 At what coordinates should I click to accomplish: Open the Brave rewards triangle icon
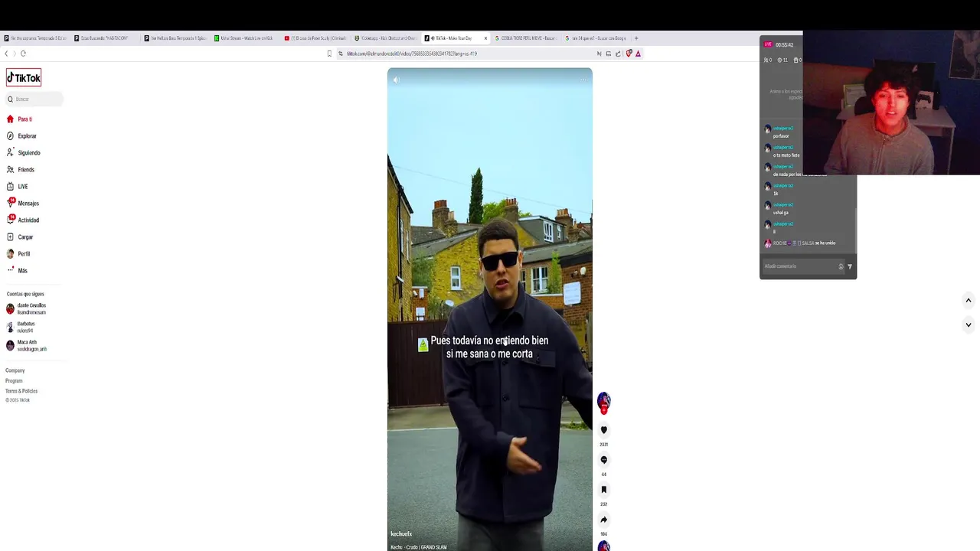(x=638, y=54)
